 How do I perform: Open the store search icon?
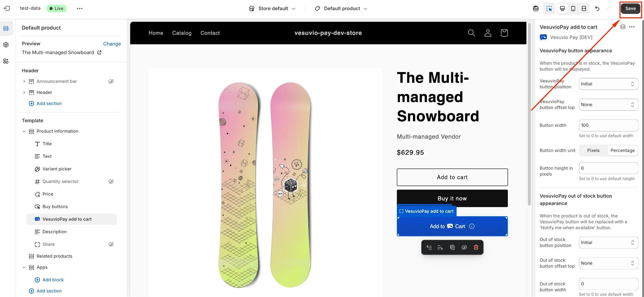(x=471, y=33)
